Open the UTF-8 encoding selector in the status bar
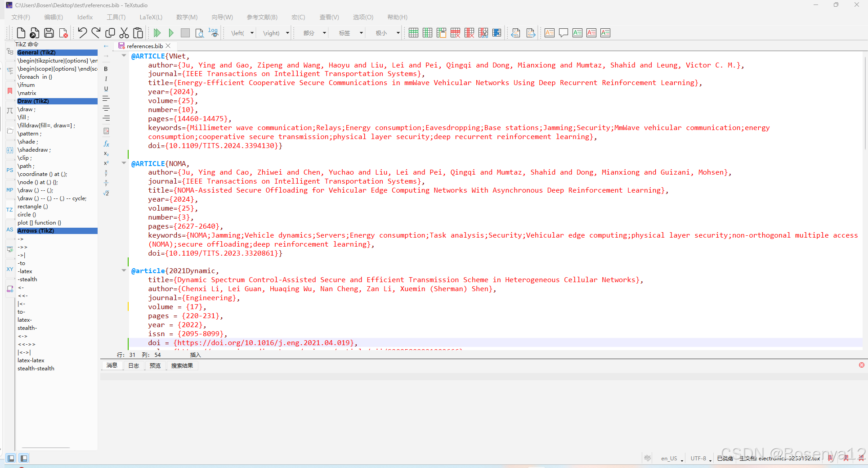The height and width of the screenshot is (468, 868). 701,458
